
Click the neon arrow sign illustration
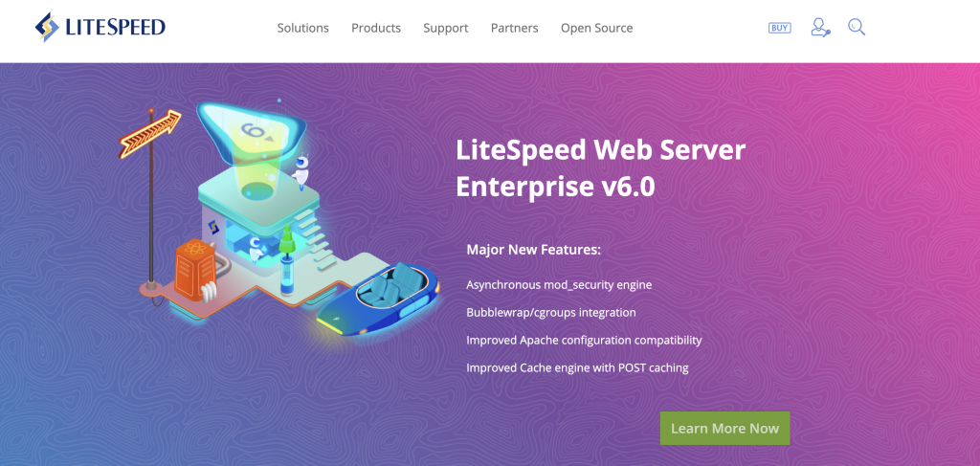click(x=150, y=134)
